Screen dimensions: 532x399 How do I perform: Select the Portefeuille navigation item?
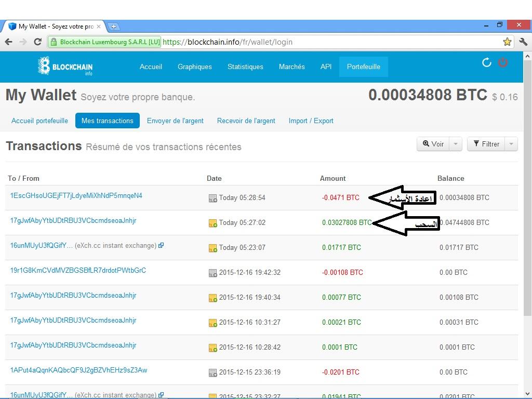coord(363,66)
